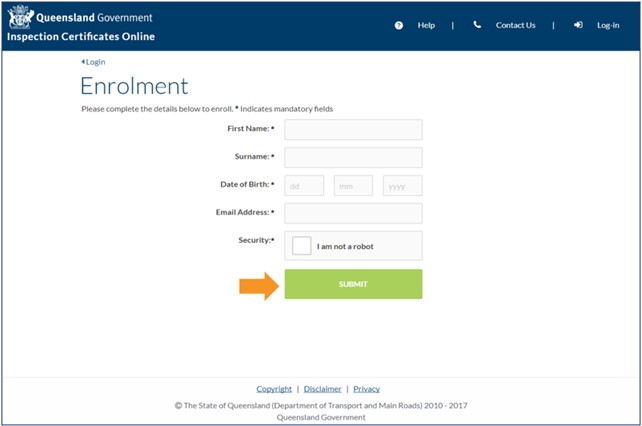
Task: Open the Help page link
Action: click(426, 25)
